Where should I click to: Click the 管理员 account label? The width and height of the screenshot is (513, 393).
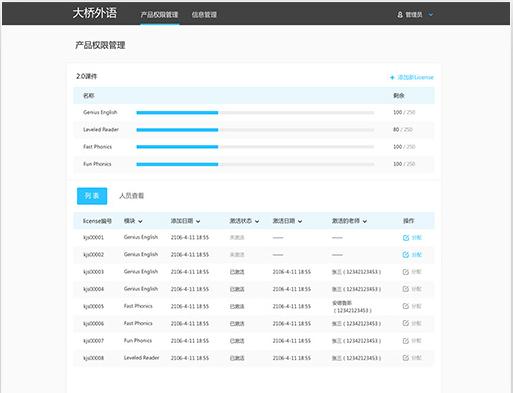point(414,15)
